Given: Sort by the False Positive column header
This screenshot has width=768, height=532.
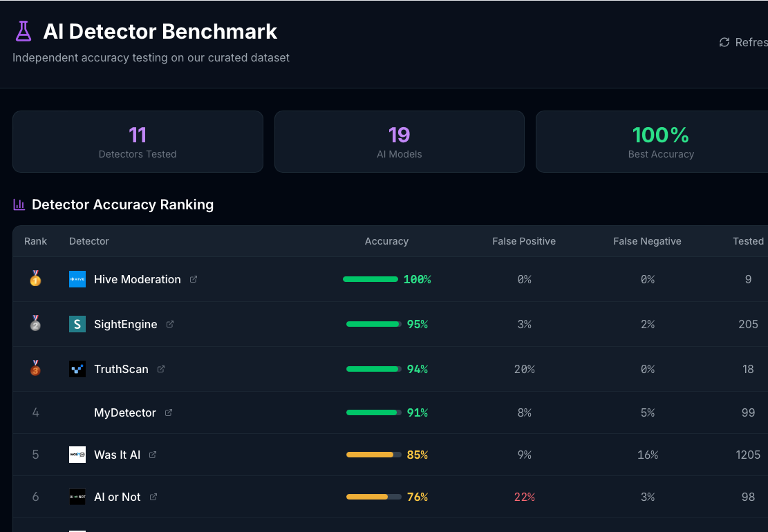Looking at the screenshot, I should click(524, 241).
